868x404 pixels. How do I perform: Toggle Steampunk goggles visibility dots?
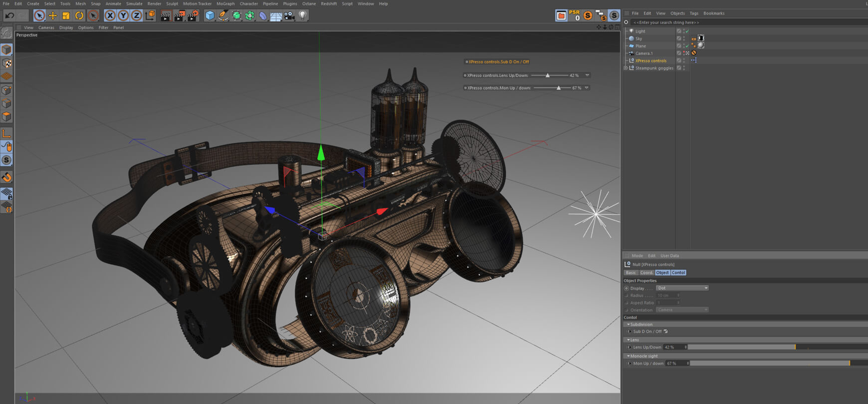coord(684,68)
